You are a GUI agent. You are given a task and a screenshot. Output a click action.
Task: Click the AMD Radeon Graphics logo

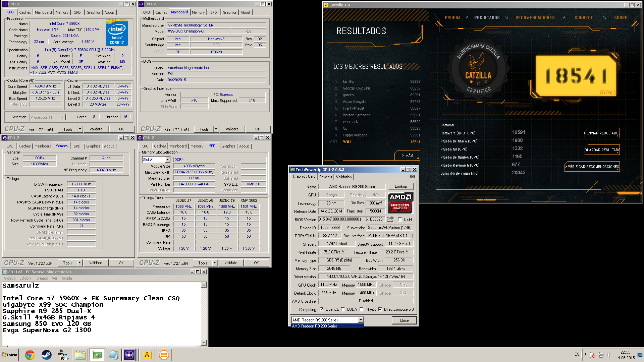[x=400, y=203]
